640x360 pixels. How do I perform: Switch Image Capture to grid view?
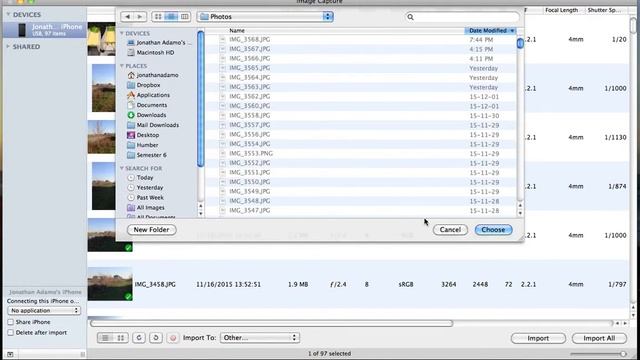[121, 338]
